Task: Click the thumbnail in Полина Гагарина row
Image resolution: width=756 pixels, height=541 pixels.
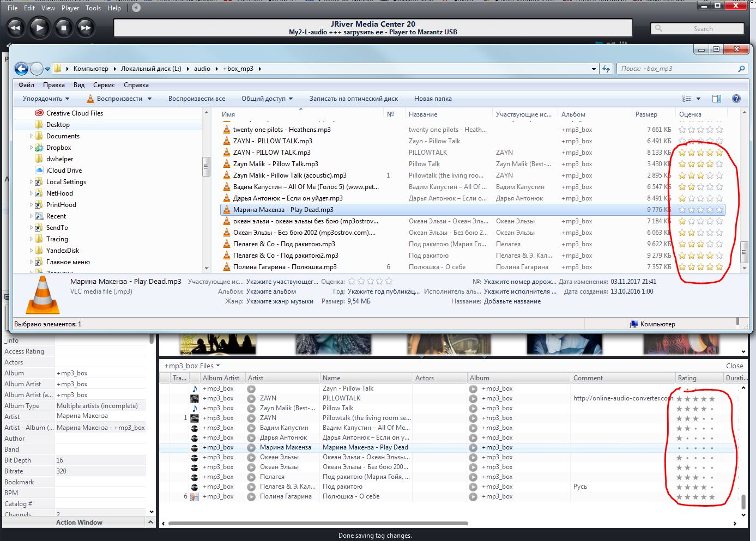Action: point(195,496)
